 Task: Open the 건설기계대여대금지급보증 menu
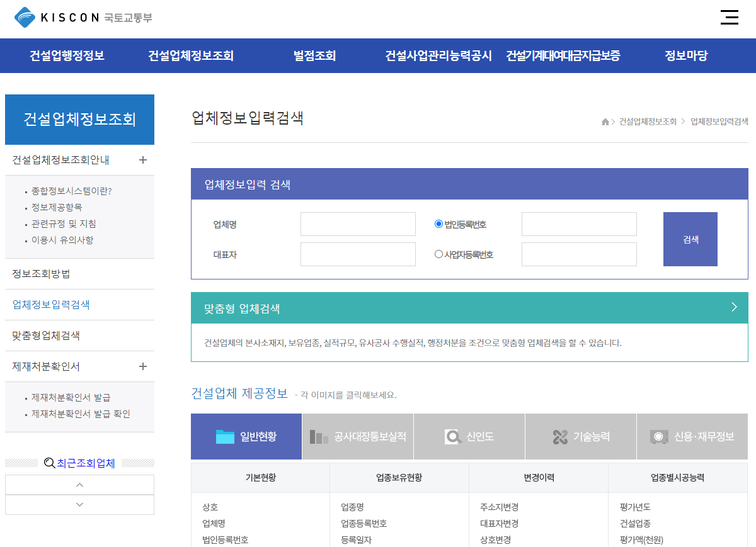563,55
